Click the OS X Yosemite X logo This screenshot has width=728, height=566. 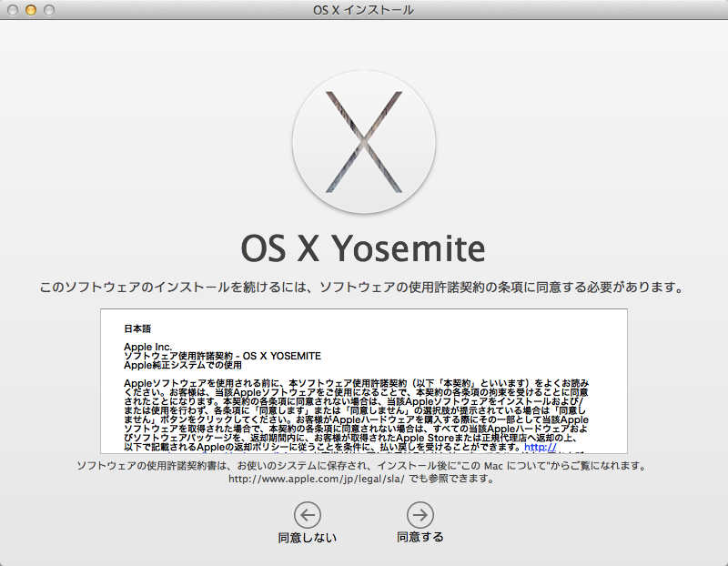pyautogui.click(x=364, y=142)
